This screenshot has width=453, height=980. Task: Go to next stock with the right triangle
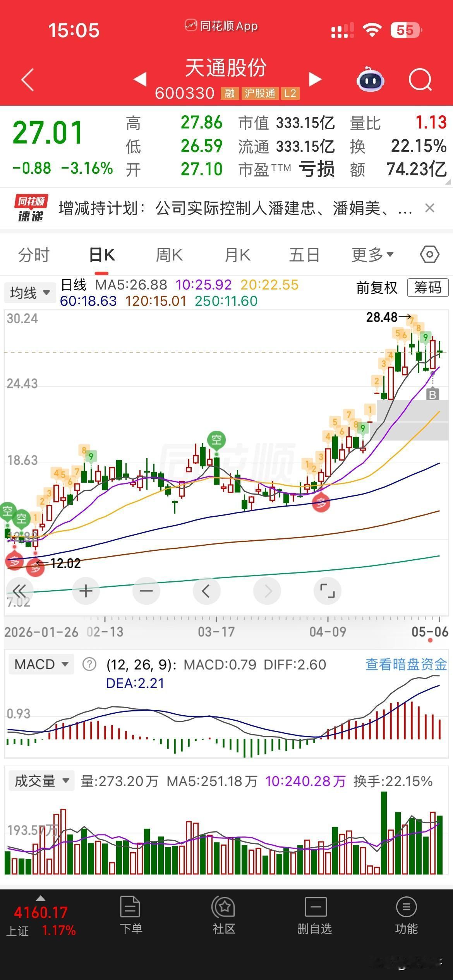(315, 79)
